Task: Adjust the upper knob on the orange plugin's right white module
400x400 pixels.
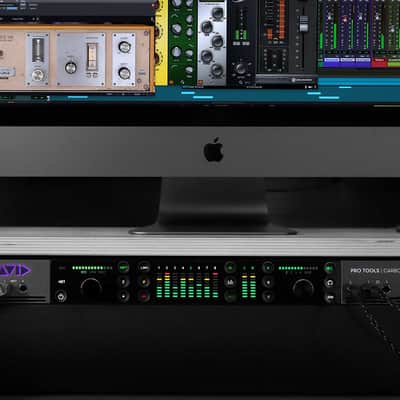Action: pos(124,47)
